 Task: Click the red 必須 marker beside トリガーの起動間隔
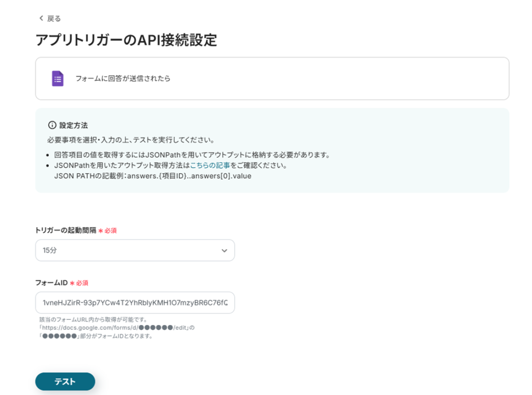(110, 230)
